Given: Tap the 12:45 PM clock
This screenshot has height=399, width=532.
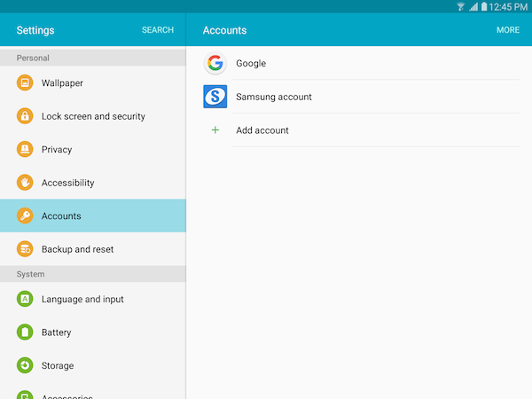Looking at the screenshot, I should click(x=508, y=6).
